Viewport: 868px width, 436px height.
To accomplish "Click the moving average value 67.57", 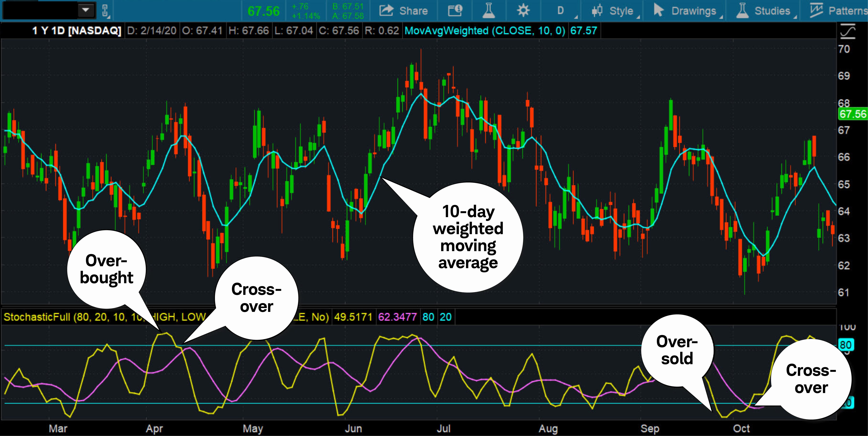I will tap(584, 31).
